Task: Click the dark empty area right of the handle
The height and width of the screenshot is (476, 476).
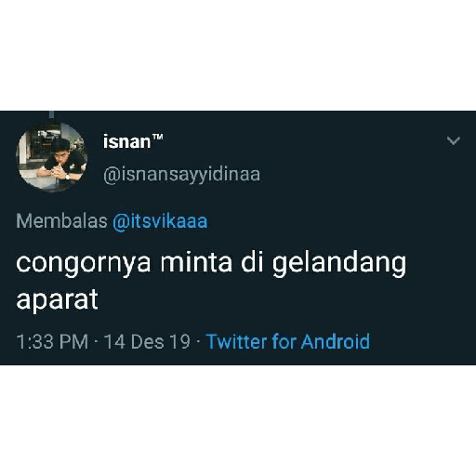Action: (356, 175)
